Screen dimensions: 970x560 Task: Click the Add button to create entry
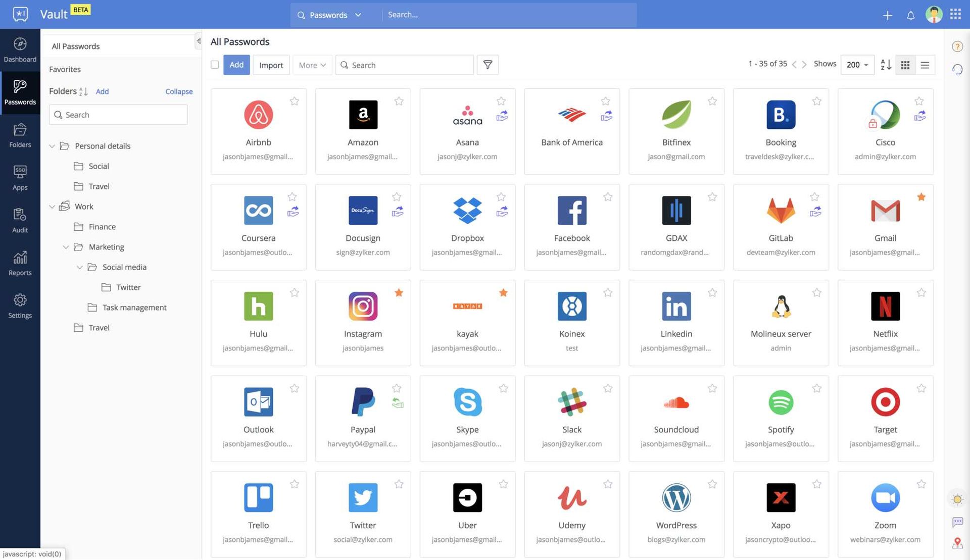236,65
